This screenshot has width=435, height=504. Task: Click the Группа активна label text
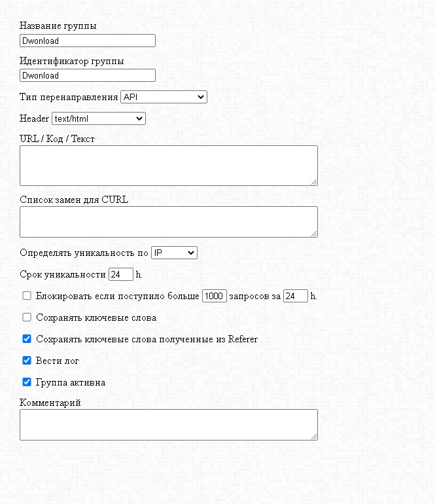71,382
